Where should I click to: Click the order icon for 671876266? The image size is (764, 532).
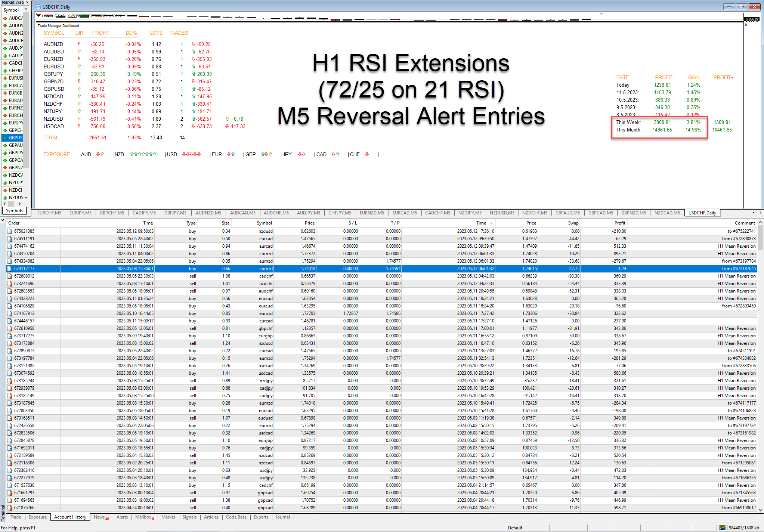tap(10, 508)
